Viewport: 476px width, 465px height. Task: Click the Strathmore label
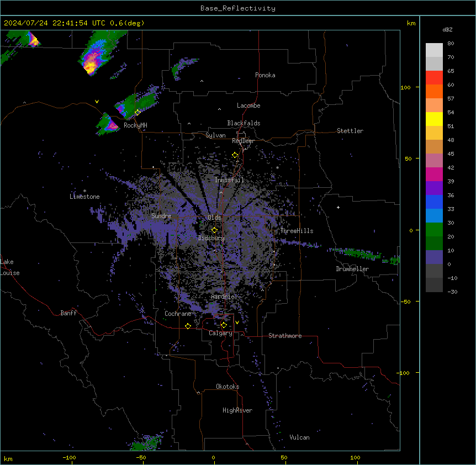click(x=285, y=336)
